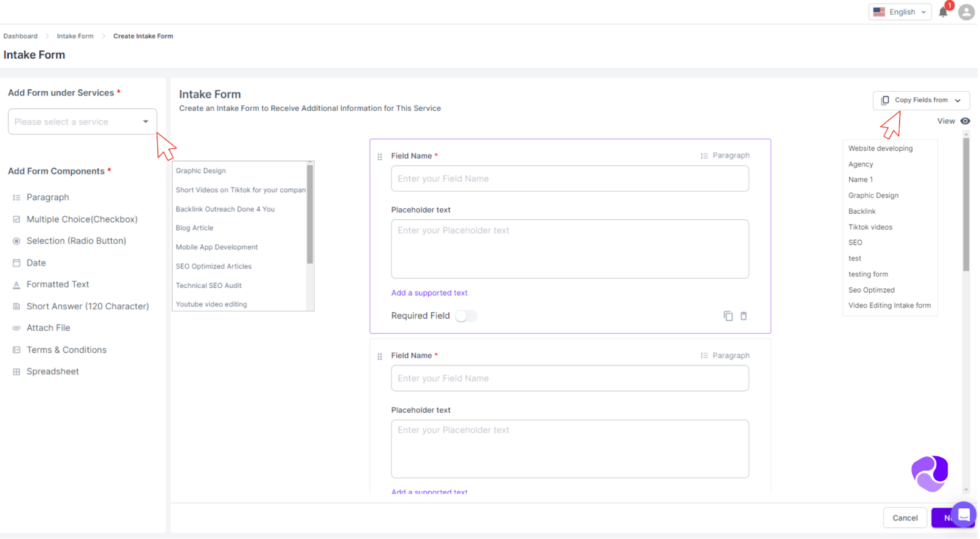Open the user profile avatar
Screen dimensions: 980x539
(x=967, y=12)
